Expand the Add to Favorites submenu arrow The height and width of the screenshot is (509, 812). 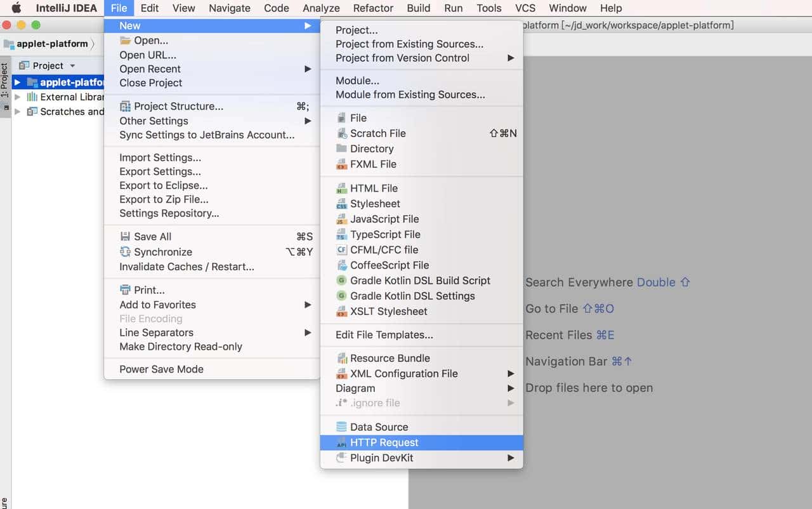pos(308,305)
